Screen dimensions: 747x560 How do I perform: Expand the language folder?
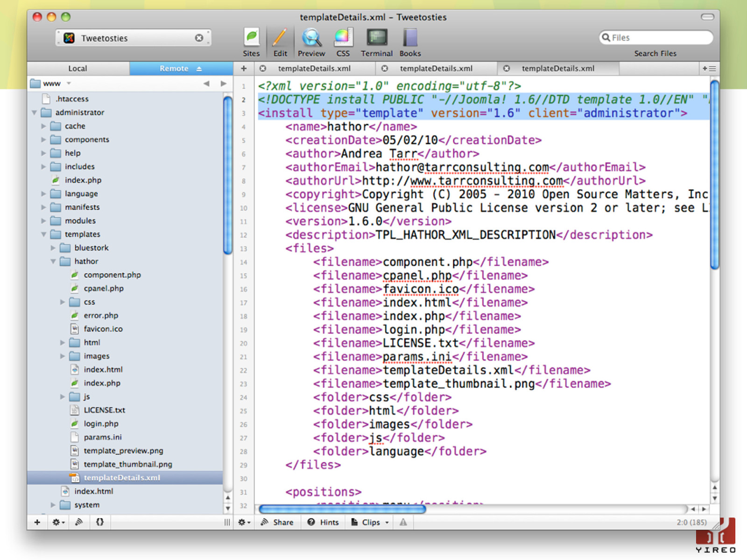pyautogui.click(x=43, y=194)
